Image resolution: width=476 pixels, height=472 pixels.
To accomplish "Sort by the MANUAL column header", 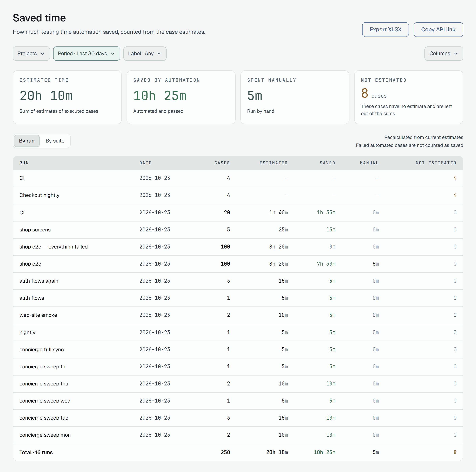I will [x=369, y=163].
